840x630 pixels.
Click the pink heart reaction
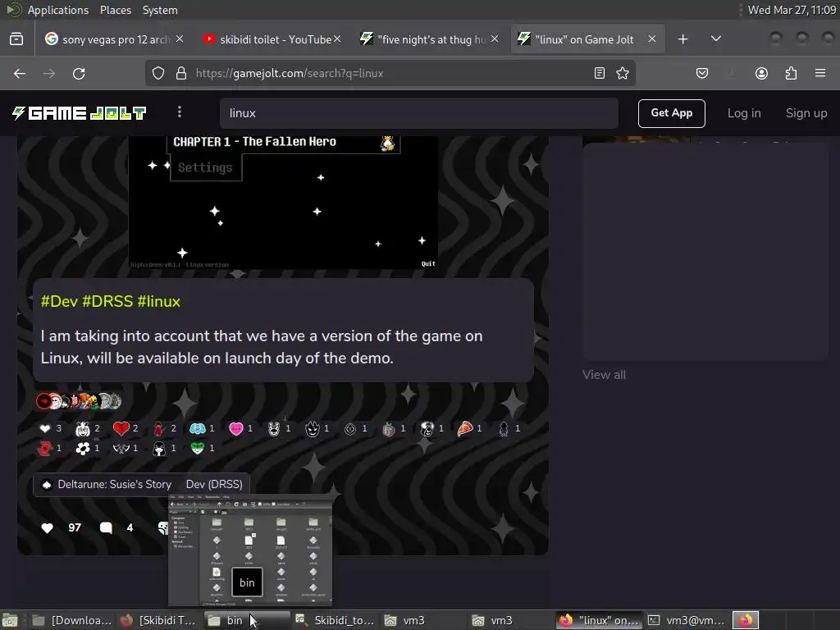[241, 428]
